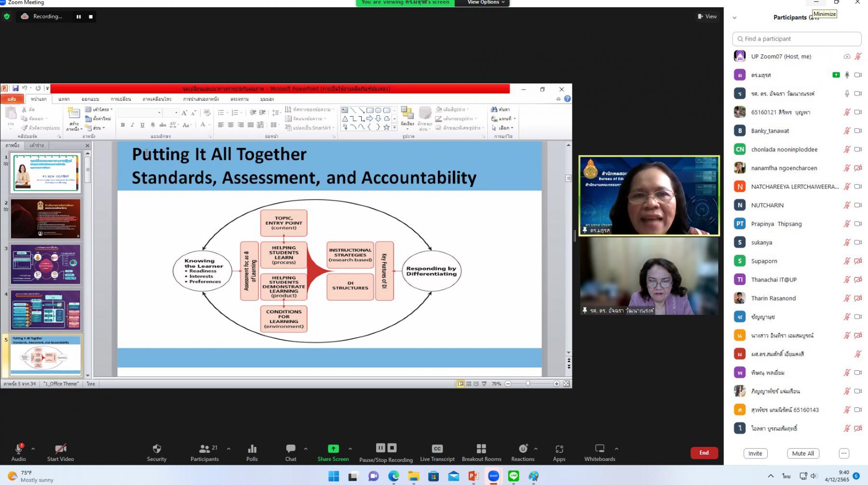Open File Explorer from taskbar
Screen dimensions: 868x485
click(414, 476)
